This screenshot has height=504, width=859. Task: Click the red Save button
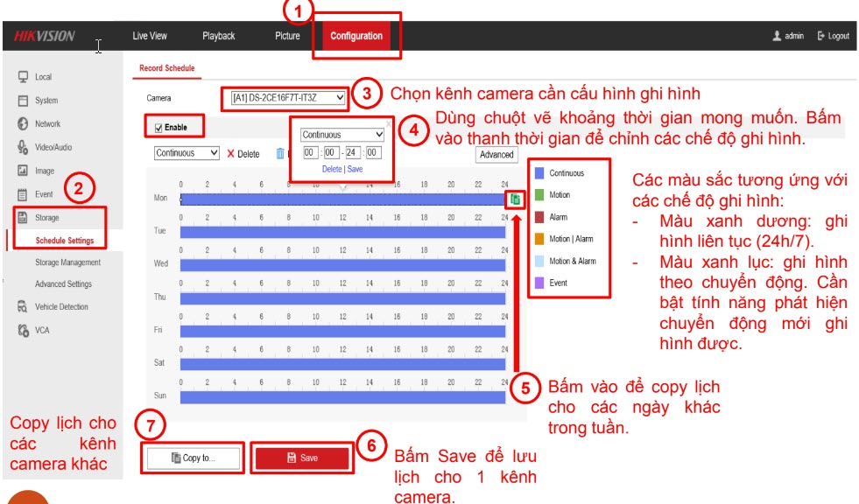pyautogui.click(x=302, y=458)
